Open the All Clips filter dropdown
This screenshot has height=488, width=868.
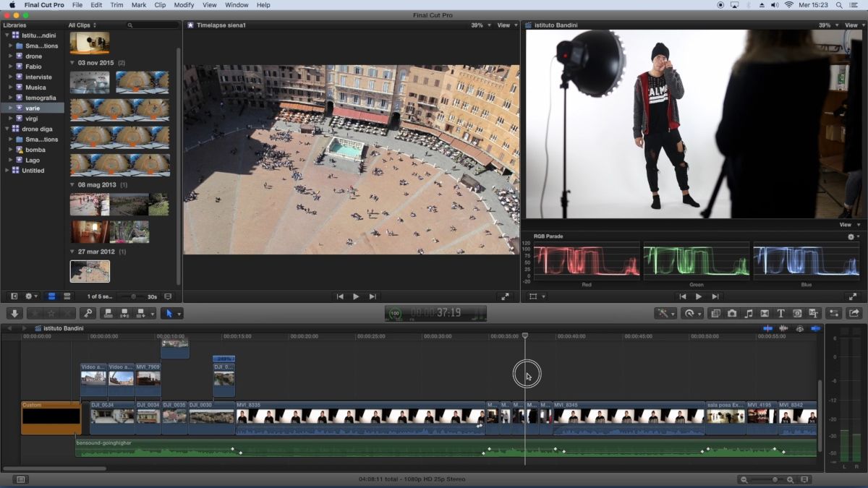82,25
